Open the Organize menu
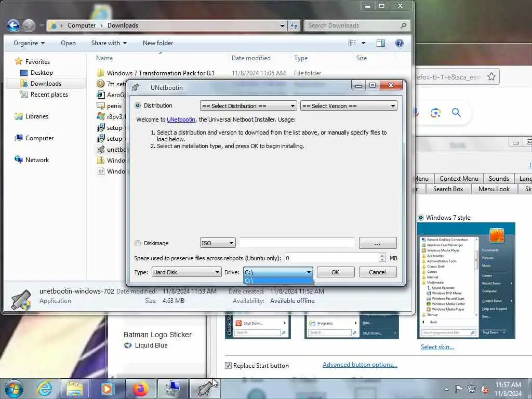Viewport: 532px width, 399px height. coord(29,43)
